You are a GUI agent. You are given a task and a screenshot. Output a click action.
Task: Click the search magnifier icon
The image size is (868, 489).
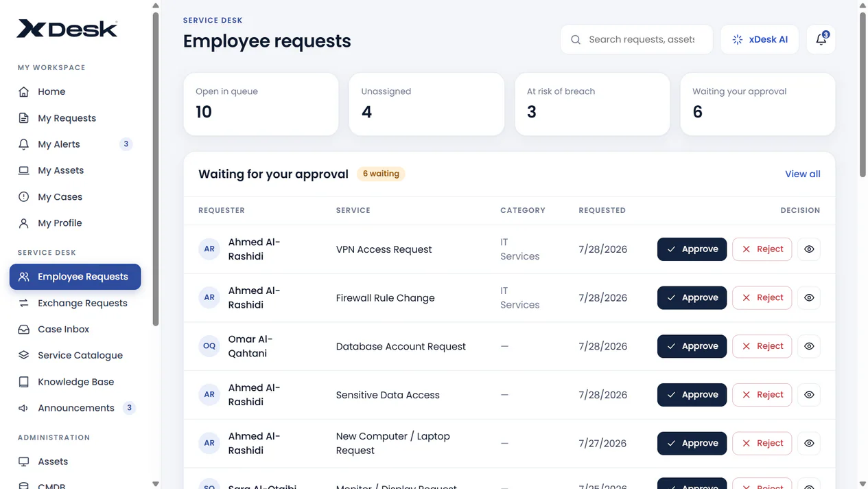coord(576,40)
